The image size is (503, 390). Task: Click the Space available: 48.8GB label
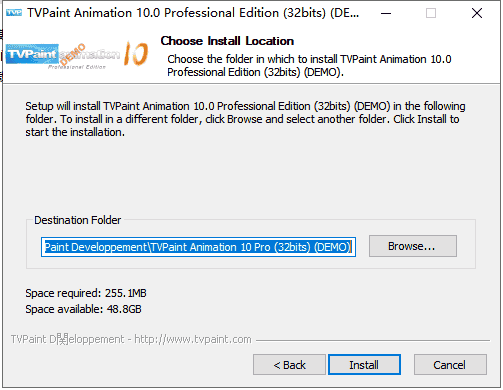tap(83, 309)
